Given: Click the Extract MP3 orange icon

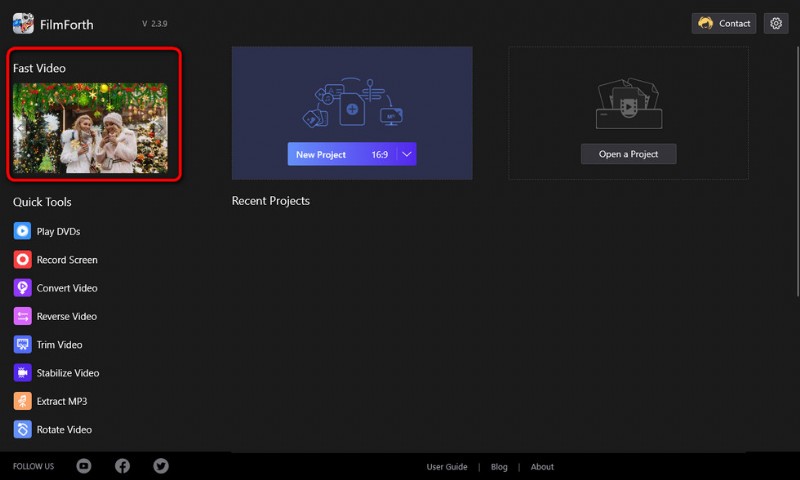Looking at the screenshot, I should pos(22,401).
